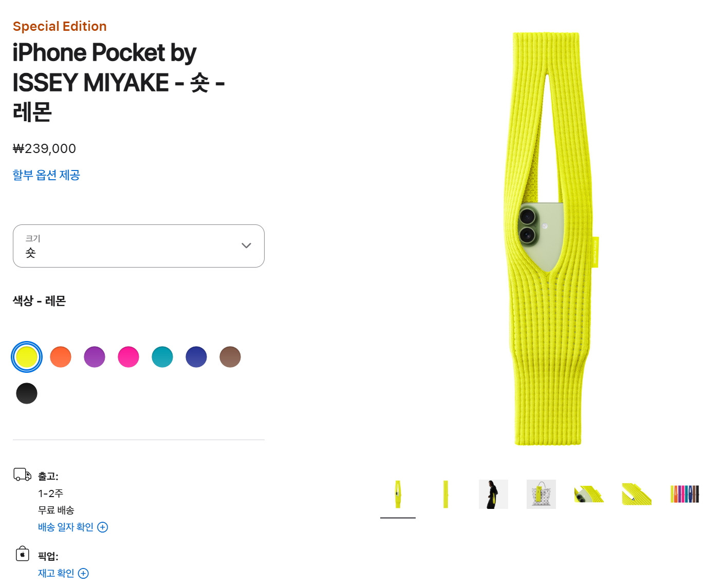View the all-colors lineup thumbnail
707x588 pixels.
[684, 494]
